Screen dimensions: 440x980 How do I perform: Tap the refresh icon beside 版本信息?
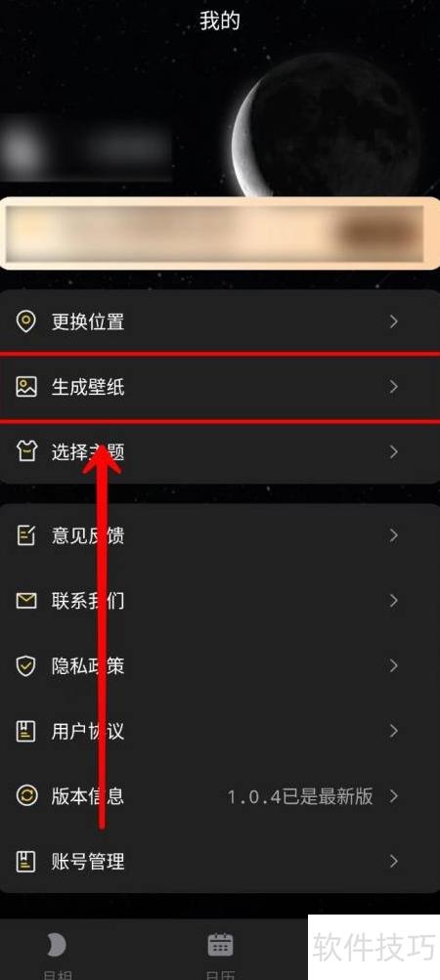click(25, 796)
